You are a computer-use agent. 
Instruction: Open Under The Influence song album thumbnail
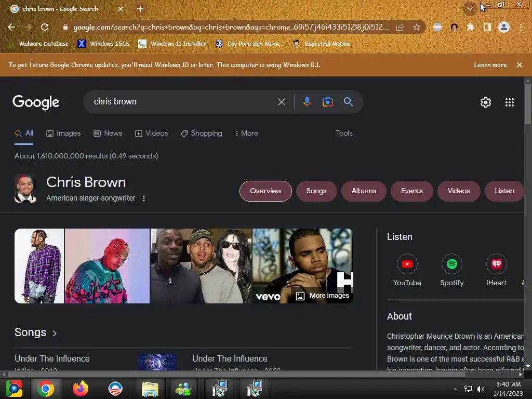coord(157,362)
